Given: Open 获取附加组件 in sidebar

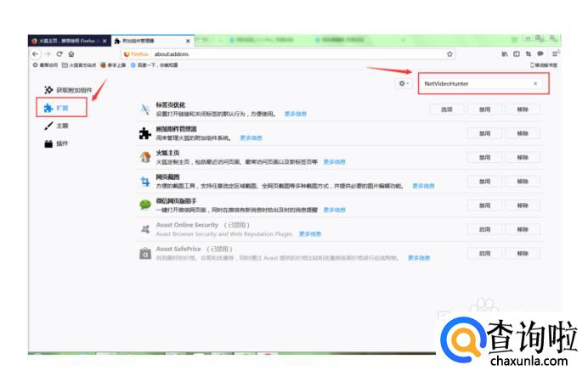Looking at the screenshot, I should click(68, 90).
